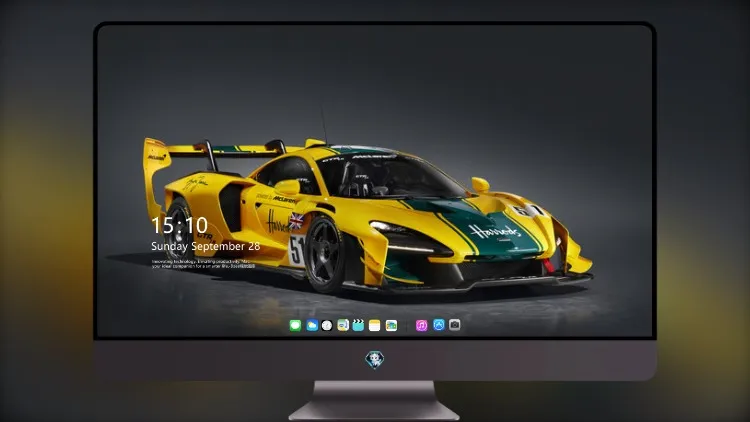The width and height of the screenshot is (750, 422).
Task: Click the small tagline text below the date
Action: tap(203, 264)
